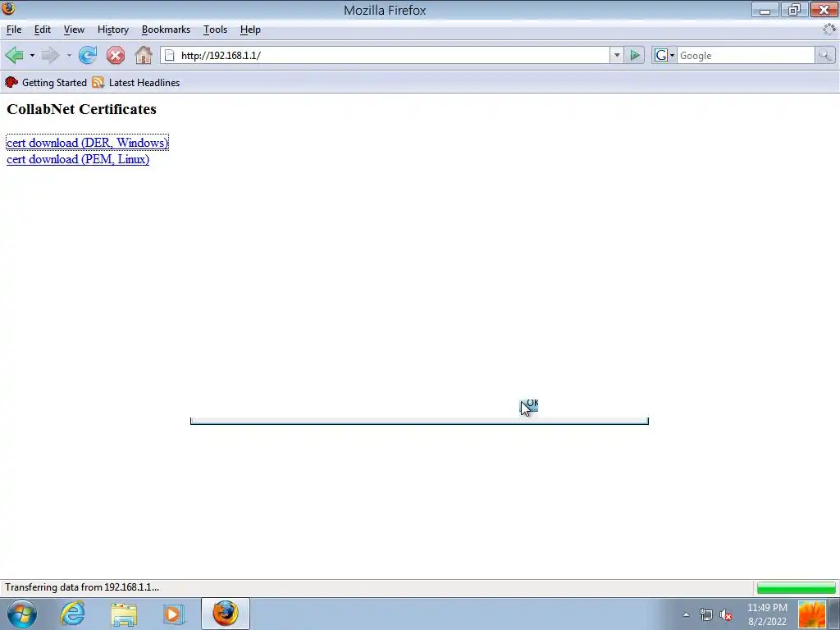Click the Firefox icon in title bar

pyautogui.click(x=8, y=8)
